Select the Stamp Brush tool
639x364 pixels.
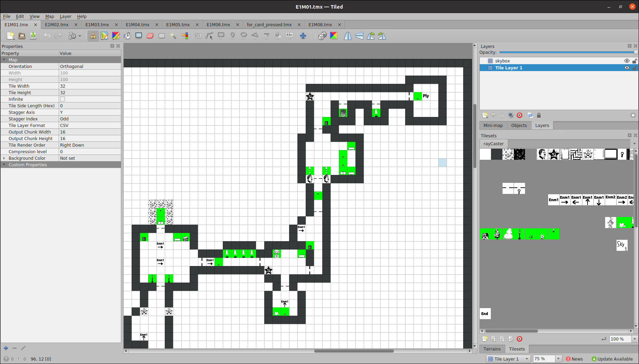tap(93, 36)
